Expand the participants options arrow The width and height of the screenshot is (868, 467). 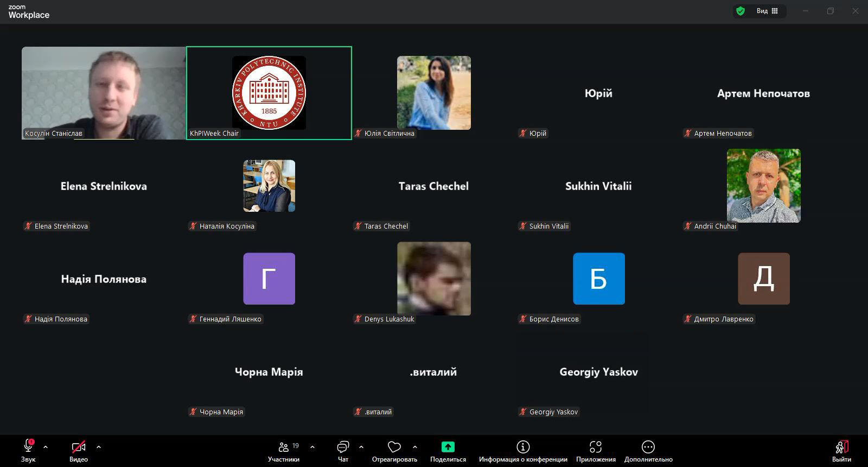312,447
